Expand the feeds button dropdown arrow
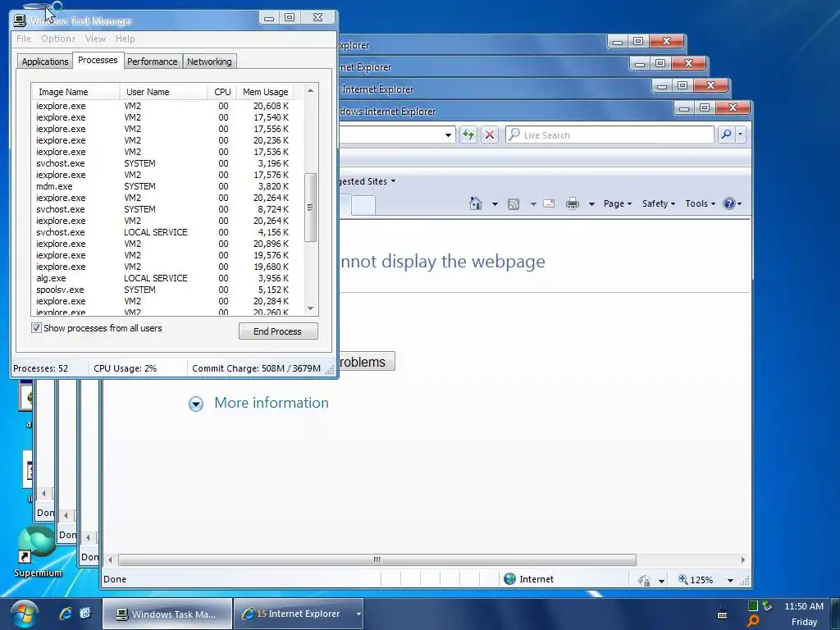Viewport: 840px width, 630px height. click(x=533, y=204)
